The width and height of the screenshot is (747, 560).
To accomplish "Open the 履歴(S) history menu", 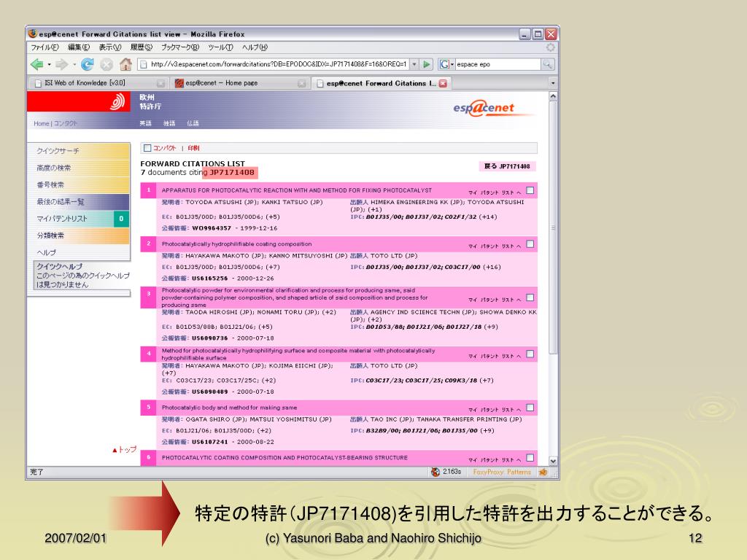I will tap(142, 47).
